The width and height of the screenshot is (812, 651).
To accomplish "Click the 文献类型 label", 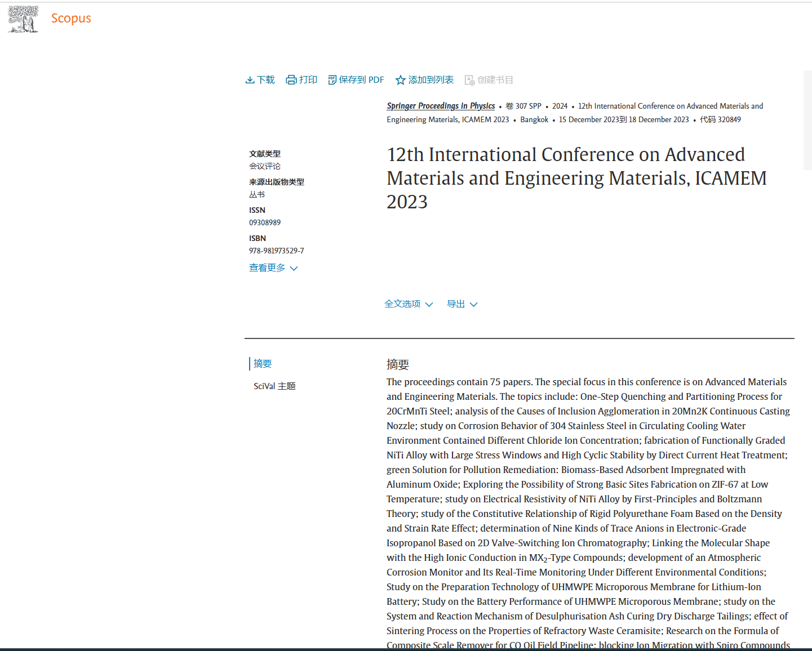I will pyautogui.click(x=265, y=154).
